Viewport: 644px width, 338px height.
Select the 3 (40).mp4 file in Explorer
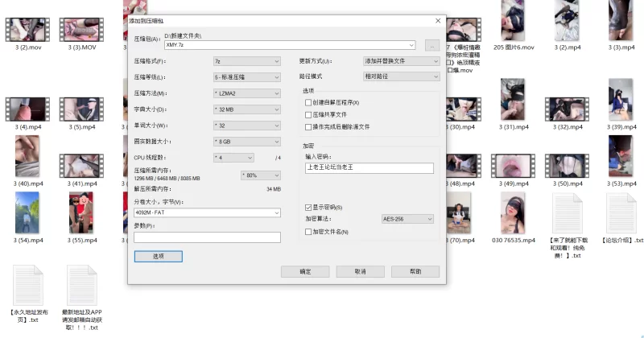(27, 156)
